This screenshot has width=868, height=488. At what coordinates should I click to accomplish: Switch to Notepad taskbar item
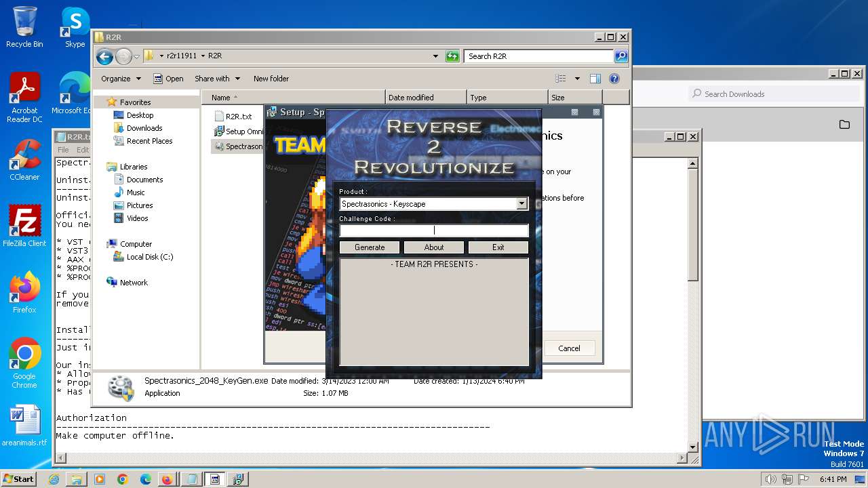[x=192, y=479]
